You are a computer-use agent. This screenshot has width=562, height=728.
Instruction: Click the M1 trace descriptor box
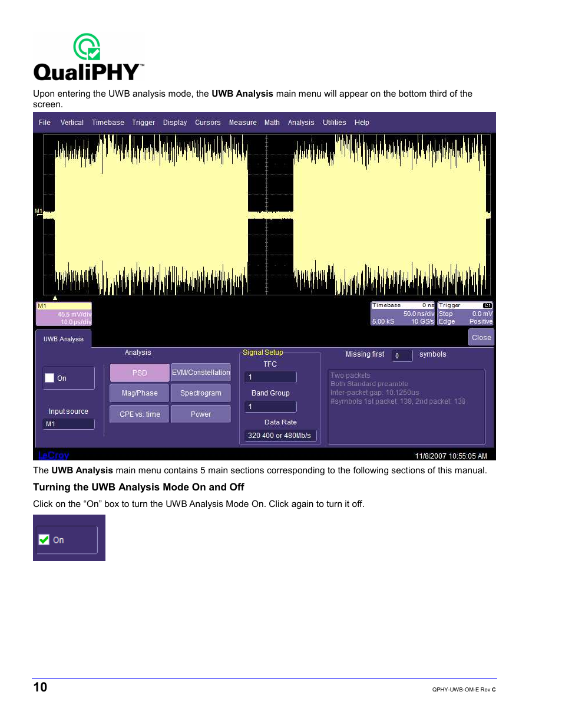64,314
